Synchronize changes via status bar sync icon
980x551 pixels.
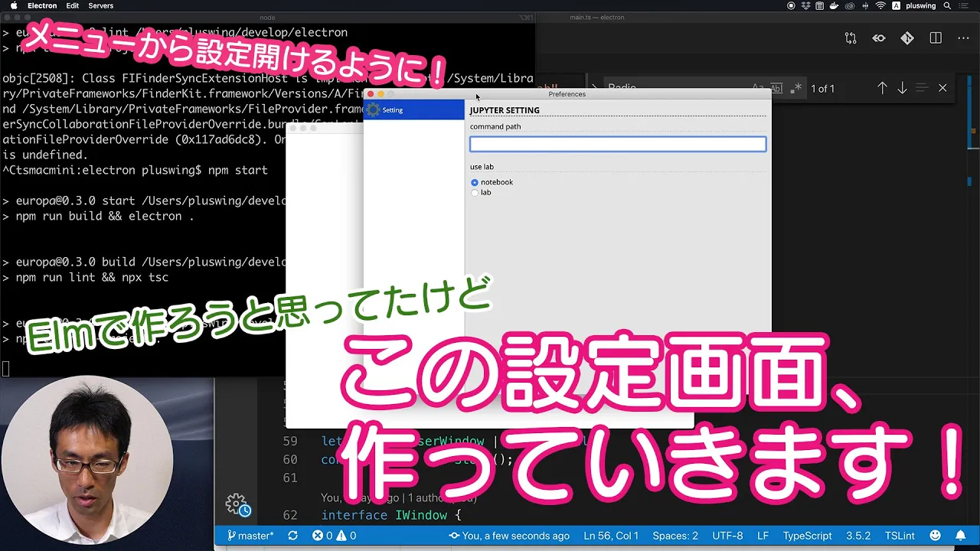292,536
